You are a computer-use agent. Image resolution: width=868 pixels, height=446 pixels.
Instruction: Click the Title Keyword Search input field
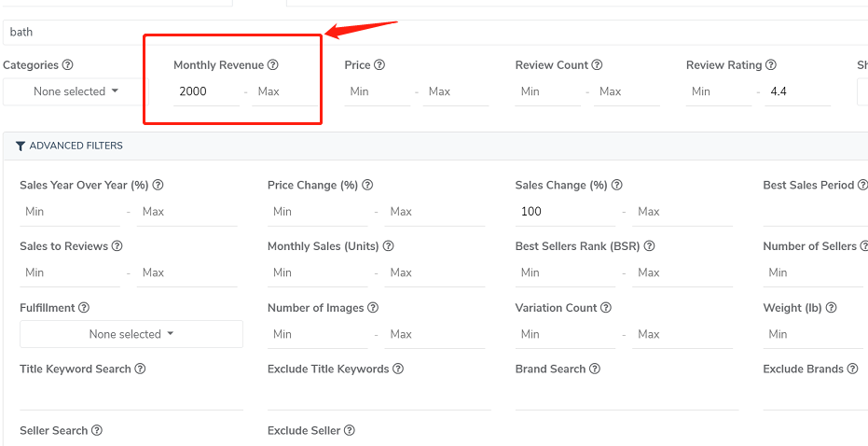(131, 397)
